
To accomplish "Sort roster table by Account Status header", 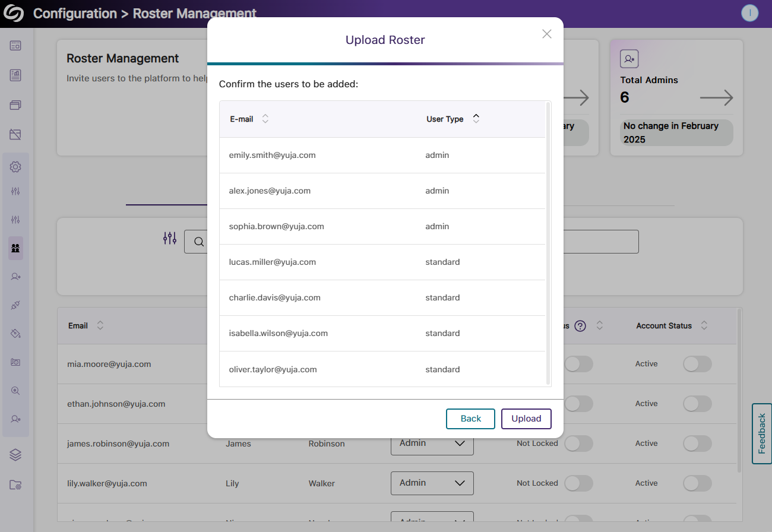I will click(x=704, y=325).
